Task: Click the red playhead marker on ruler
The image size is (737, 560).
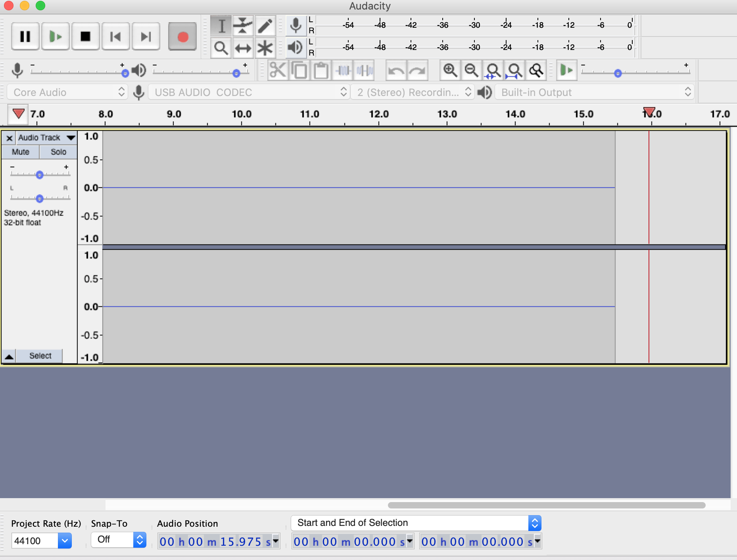Action: tap(649, 112)
